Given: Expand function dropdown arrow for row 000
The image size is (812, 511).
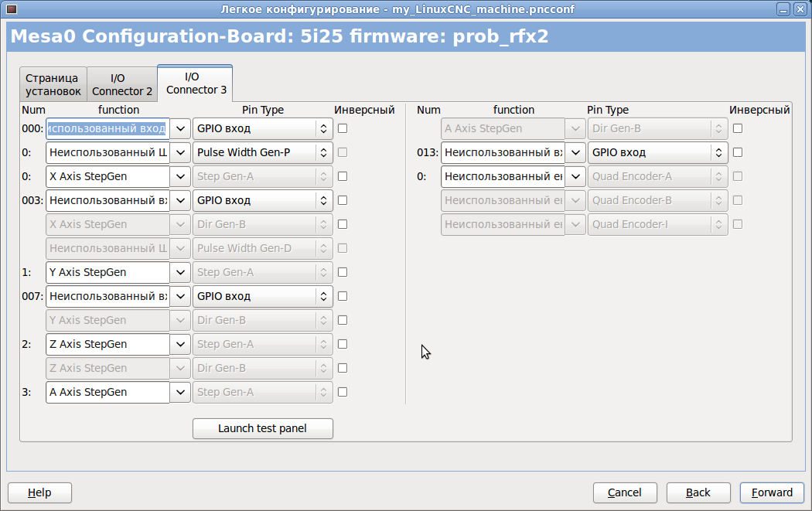Looking at the screenshot, I should 180,128.
